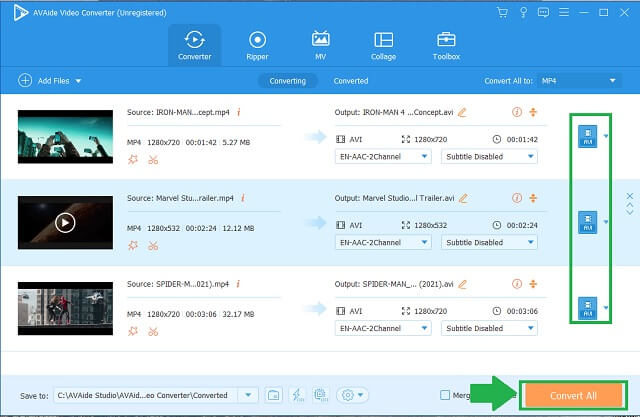The height and width of the screenshot is (417, 640).
Task: Rename IRON-MAN output with pencil icon
Action: [462, 112]
